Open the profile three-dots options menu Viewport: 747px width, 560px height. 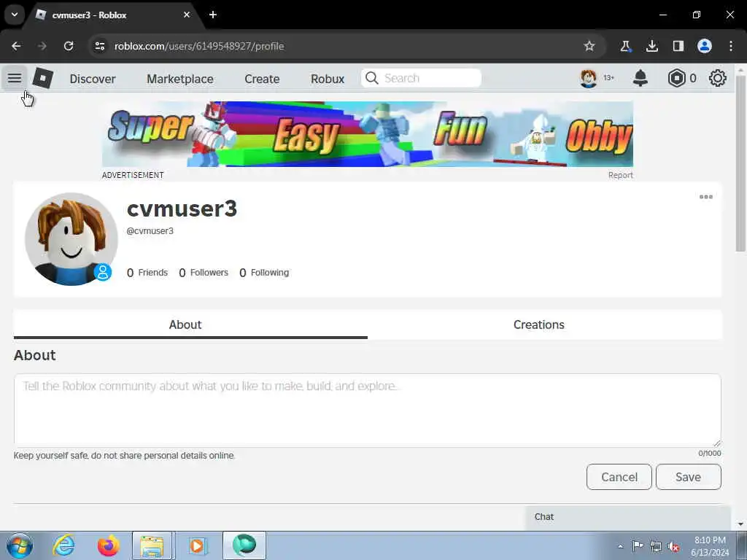[x=706, y=197]
